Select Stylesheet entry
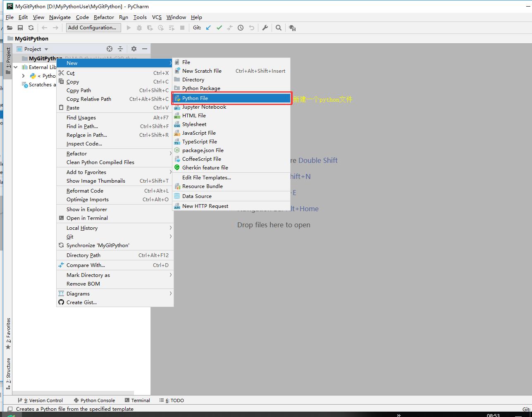The width and height of the screenshot is (532, 417). (x=231, y=124)
